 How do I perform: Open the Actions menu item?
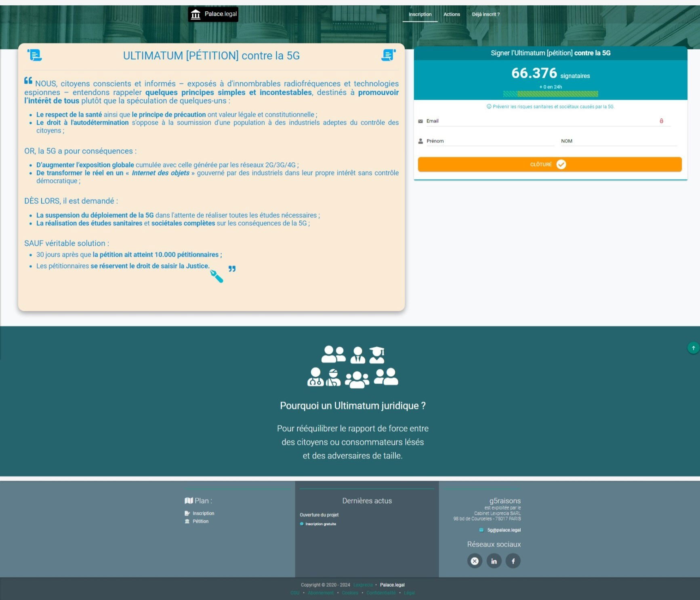point(452,15)
